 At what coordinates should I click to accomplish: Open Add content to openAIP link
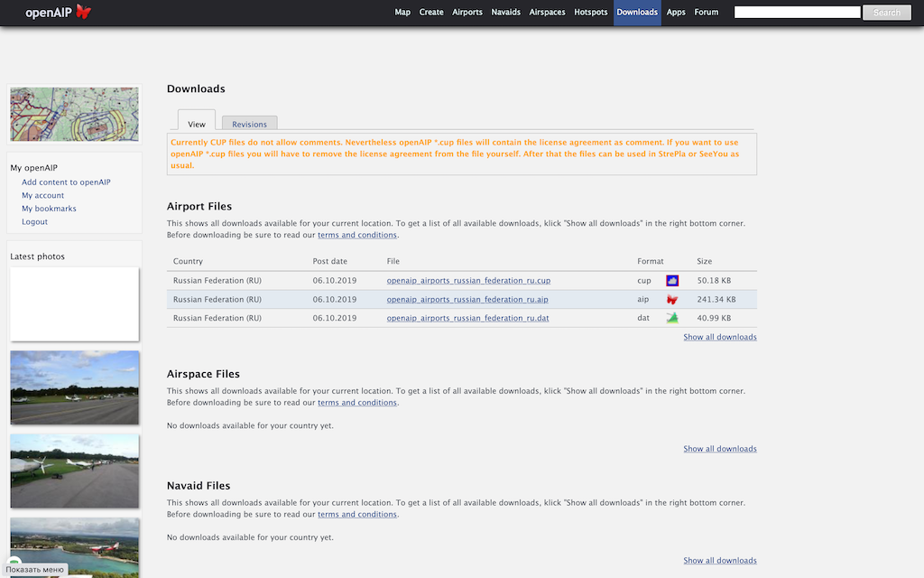(x=66, y=182)
